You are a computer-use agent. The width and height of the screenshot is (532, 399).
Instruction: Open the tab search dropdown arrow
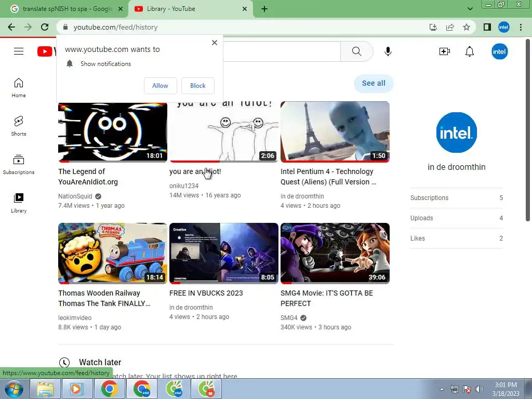(470, 9)
